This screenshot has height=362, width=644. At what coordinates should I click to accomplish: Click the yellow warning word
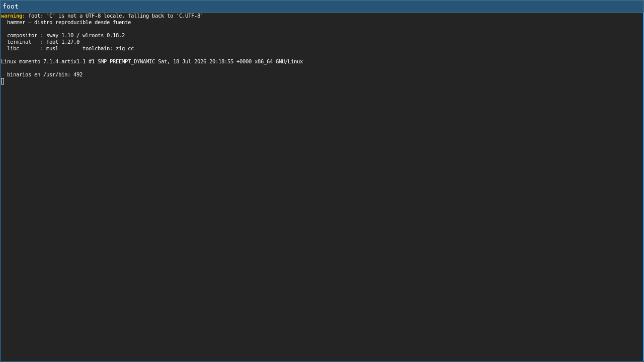tap(12, 16)
